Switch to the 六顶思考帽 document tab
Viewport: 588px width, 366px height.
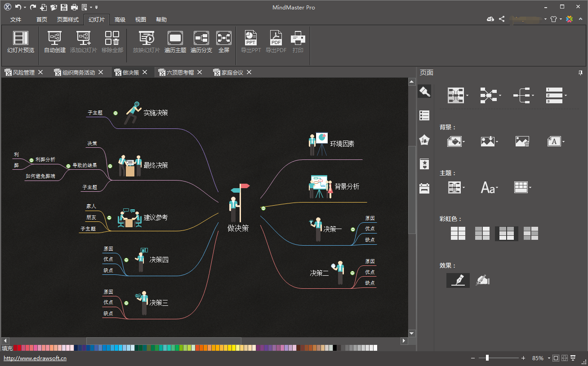coord(180,72)
